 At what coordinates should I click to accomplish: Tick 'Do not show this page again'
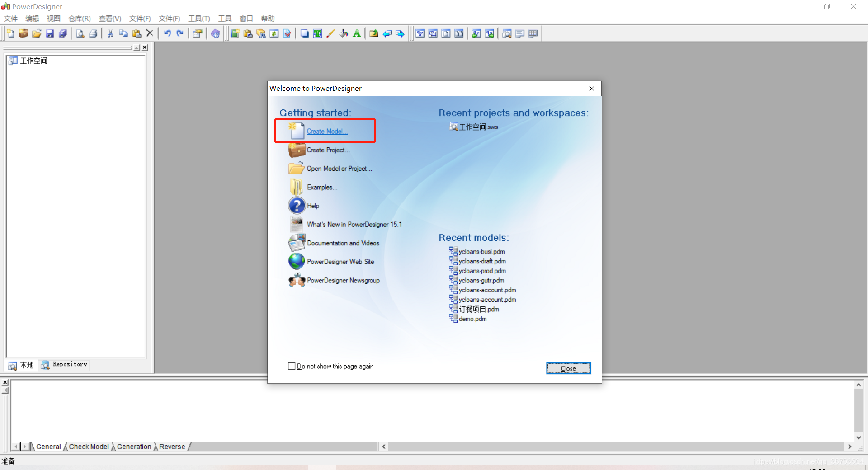292,366
